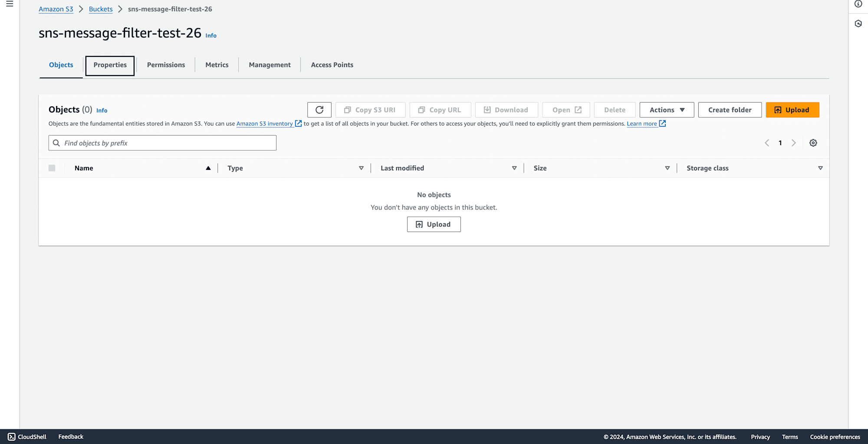Viewport: 868px width, 444px height.
Task: Switch to the Objects tab
Action: (61, 65)
